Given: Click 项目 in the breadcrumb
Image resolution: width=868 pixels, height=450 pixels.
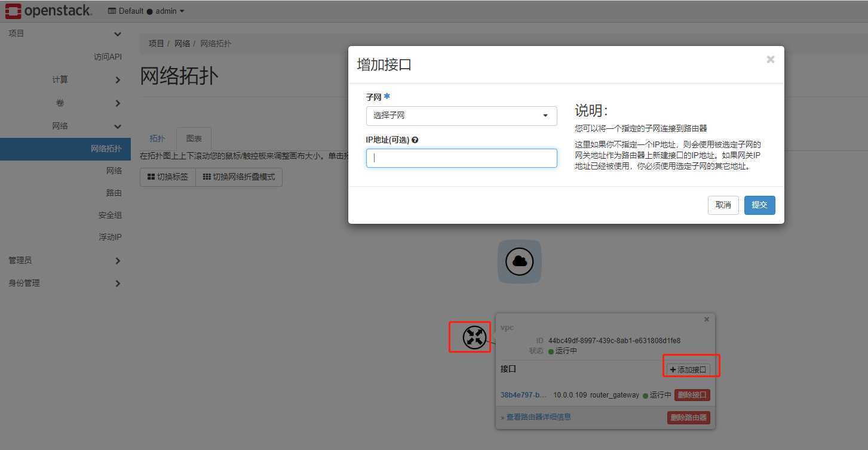Looking at the screenshot, I should [x=157, y=44].
